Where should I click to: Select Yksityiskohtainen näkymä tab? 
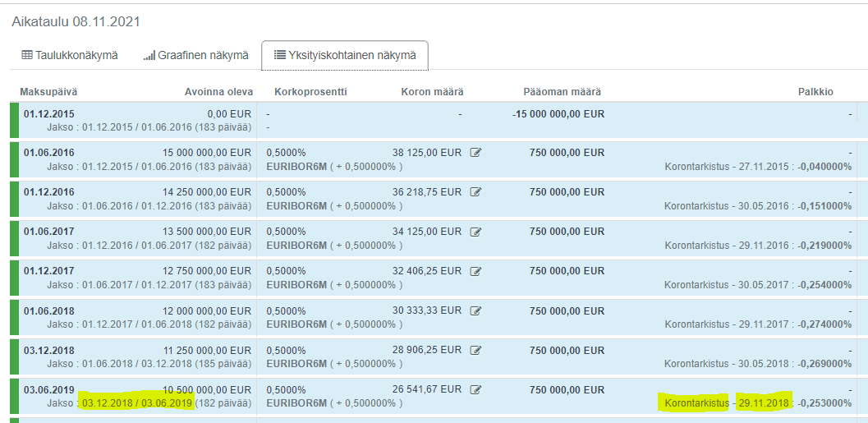pyautogui.click(x=344, y=55)
